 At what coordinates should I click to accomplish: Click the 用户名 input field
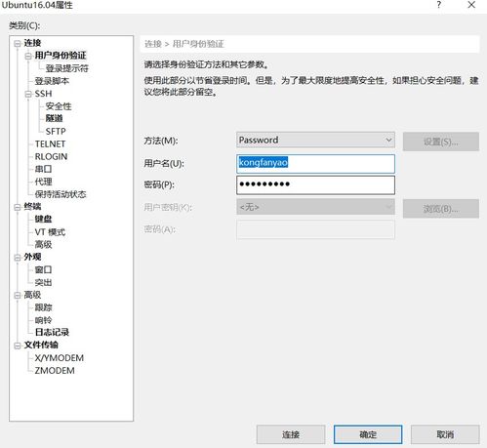(x=315, y=164)
